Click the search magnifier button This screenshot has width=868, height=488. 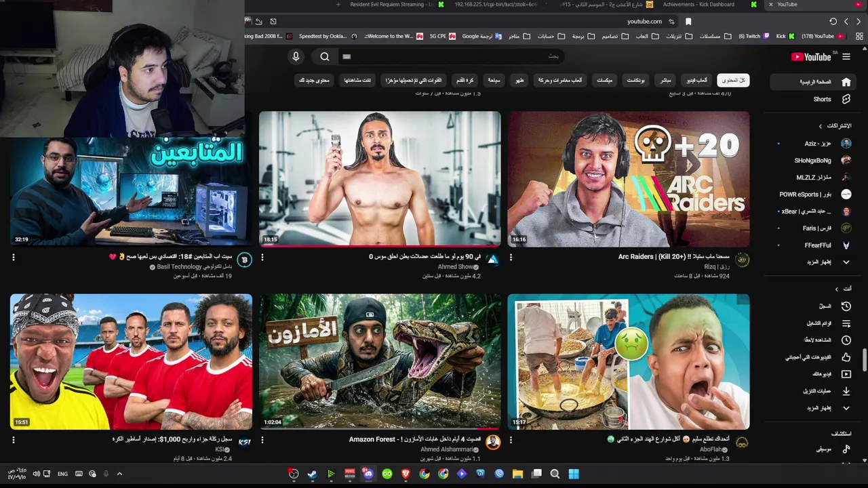(325, 57)
